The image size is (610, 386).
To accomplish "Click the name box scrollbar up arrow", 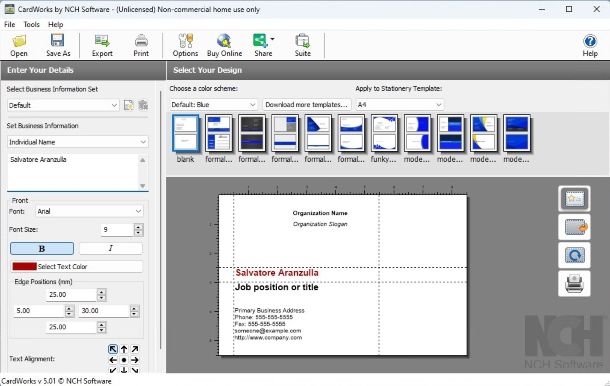I will (x=143, y=160).
